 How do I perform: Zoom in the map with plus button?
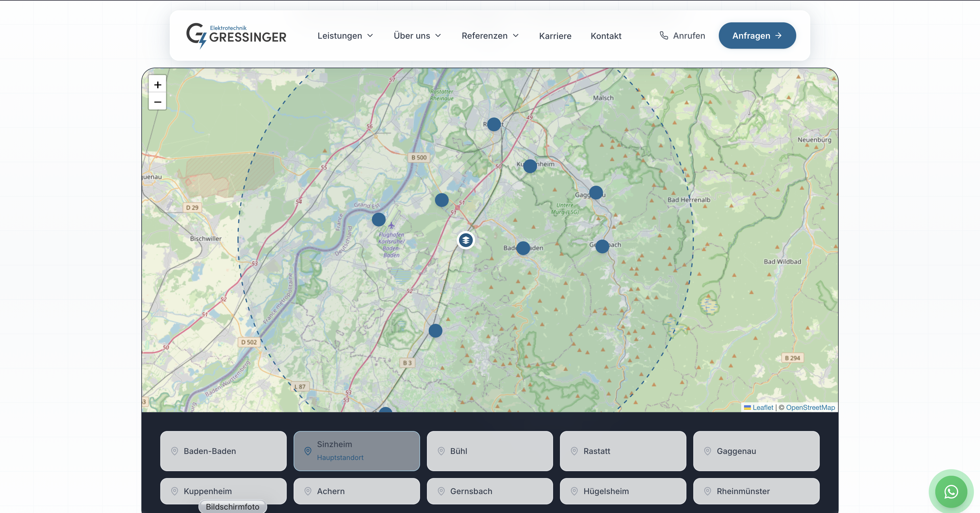157,85
